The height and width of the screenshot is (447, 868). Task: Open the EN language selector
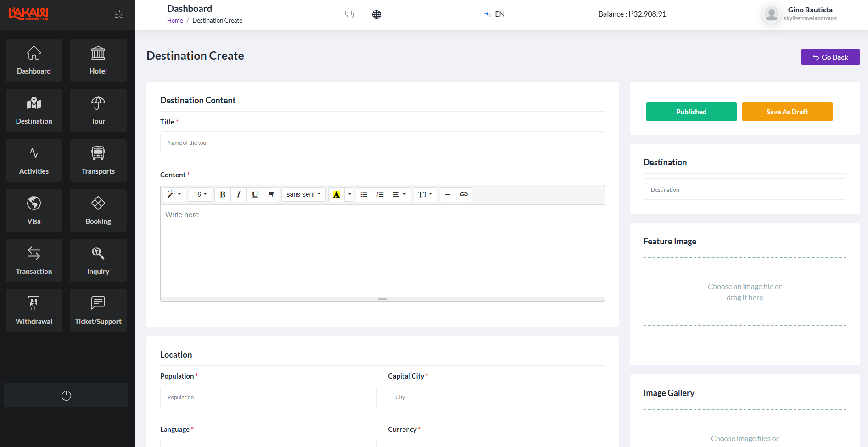click(x=494, y=14)
